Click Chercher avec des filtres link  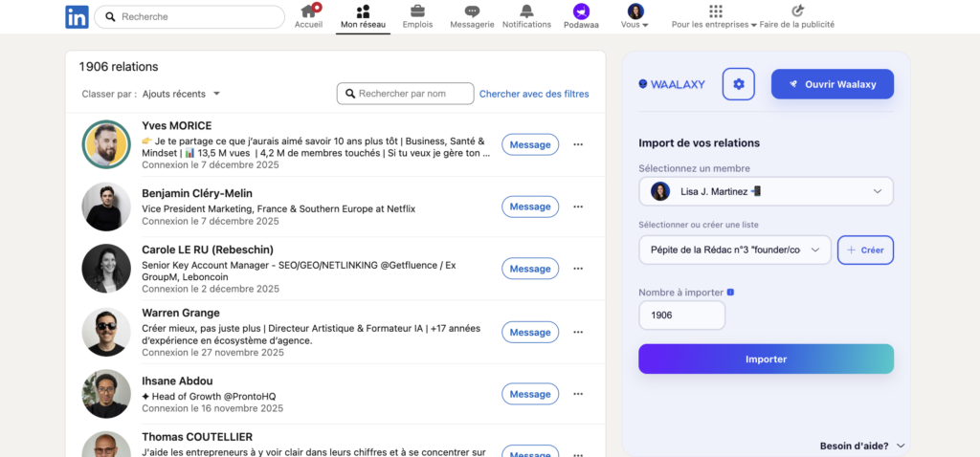(534, 94)
